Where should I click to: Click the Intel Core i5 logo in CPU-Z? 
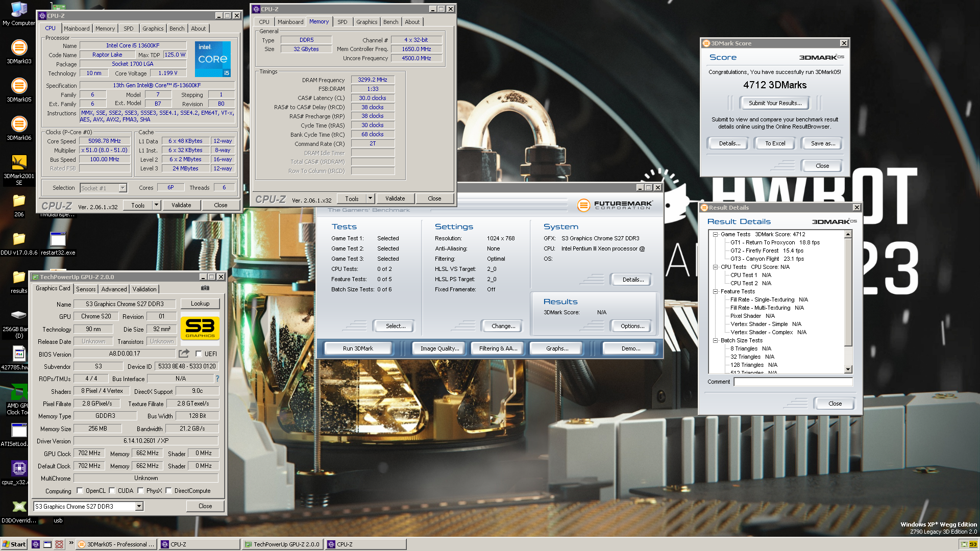click(213, 59)
